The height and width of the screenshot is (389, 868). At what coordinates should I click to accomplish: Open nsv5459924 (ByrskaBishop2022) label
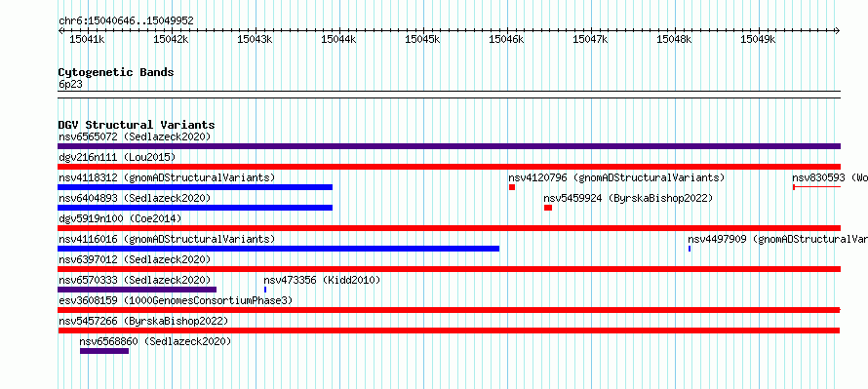[x=628, y=198]
